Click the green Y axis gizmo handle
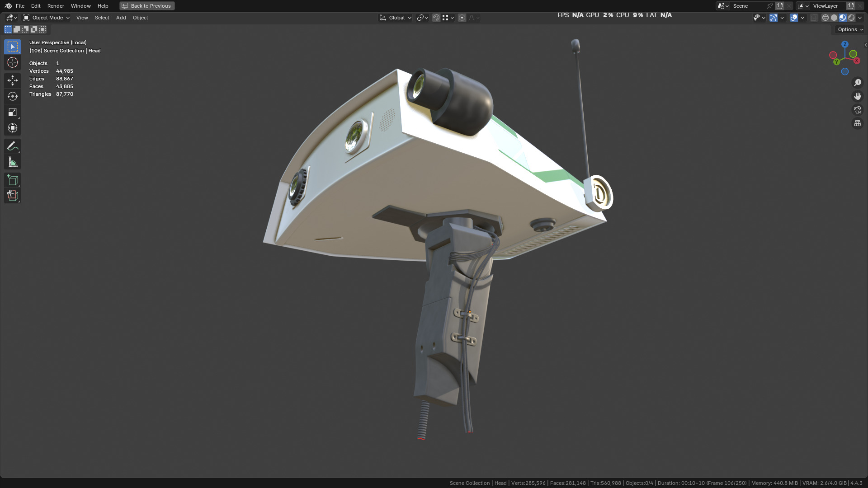The height and width of the screenshot is (488, 868). pyautogui.click(x=836, y=61)
